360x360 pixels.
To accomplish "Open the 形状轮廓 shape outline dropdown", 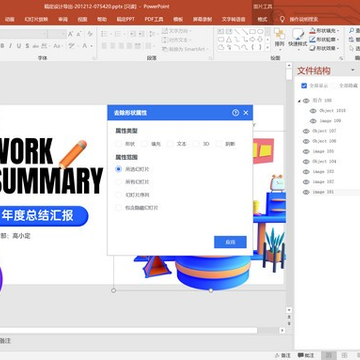I will (x=324, y=40).
